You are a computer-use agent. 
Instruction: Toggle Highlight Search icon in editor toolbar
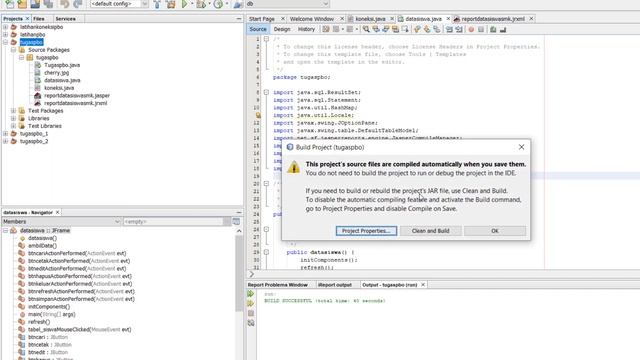pos(396,29)
